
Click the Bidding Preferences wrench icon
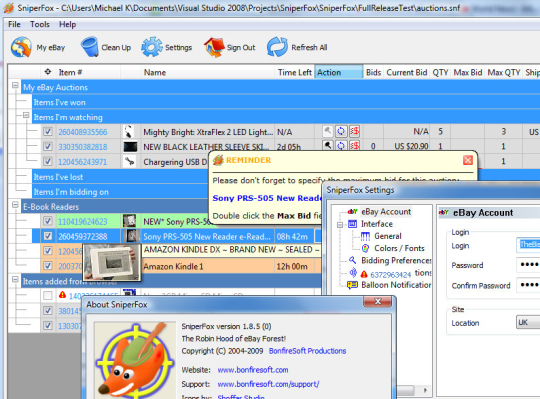[x=352, y=260]
